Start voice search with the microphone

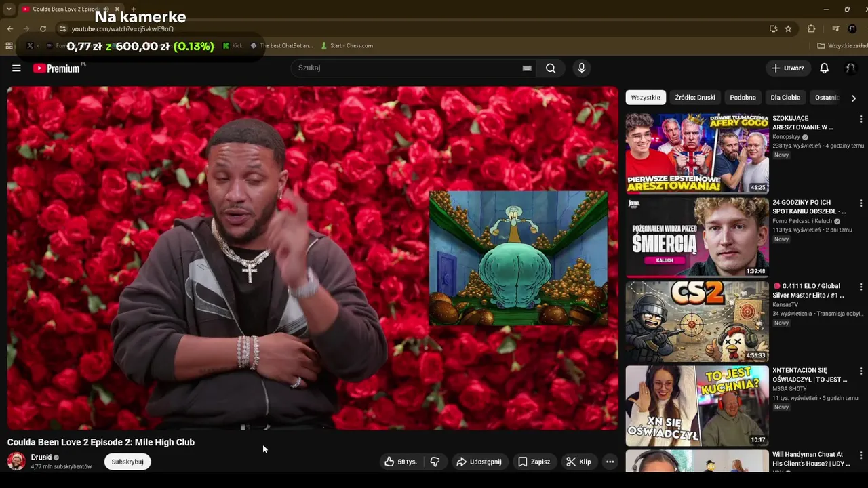(581, 68)
